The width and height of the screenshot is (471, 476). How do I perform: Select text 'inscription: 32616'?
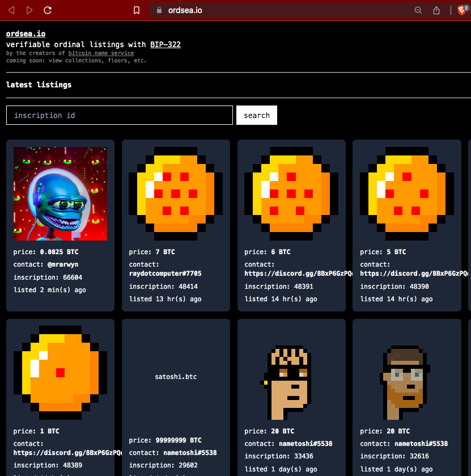394,456
